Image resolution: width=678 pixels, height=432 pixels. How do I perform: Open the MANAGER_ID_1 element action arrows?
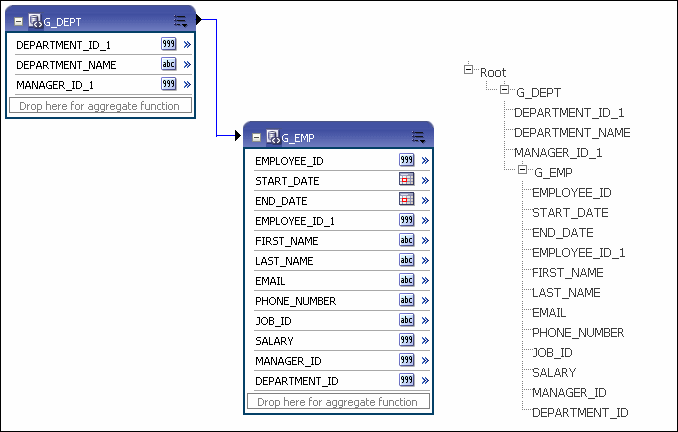click(x=187, y=84)
